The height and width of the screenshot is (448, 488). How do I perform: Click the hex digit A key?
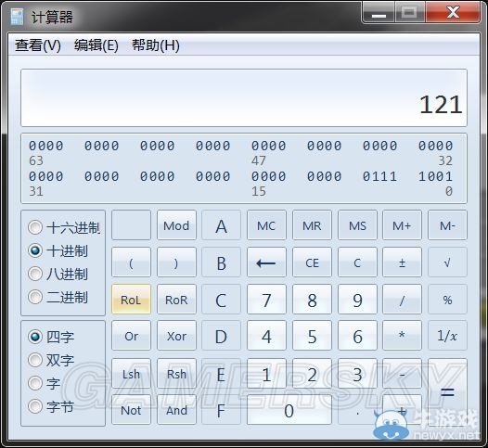[222, 225]
